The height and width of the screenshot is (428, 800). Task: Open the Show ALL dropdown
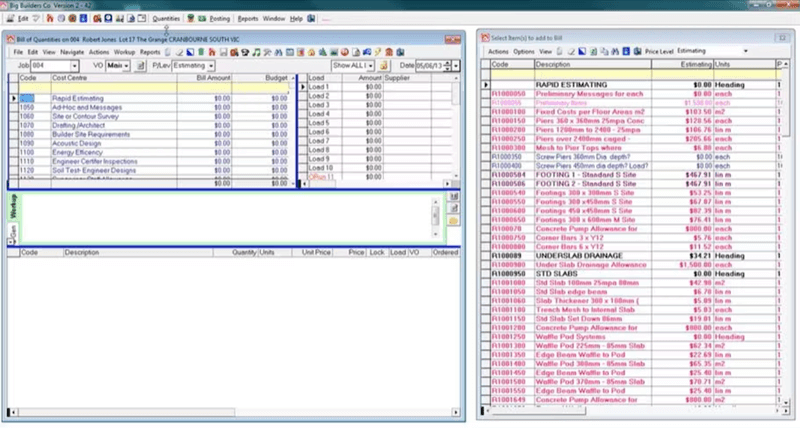coord(370,66)
